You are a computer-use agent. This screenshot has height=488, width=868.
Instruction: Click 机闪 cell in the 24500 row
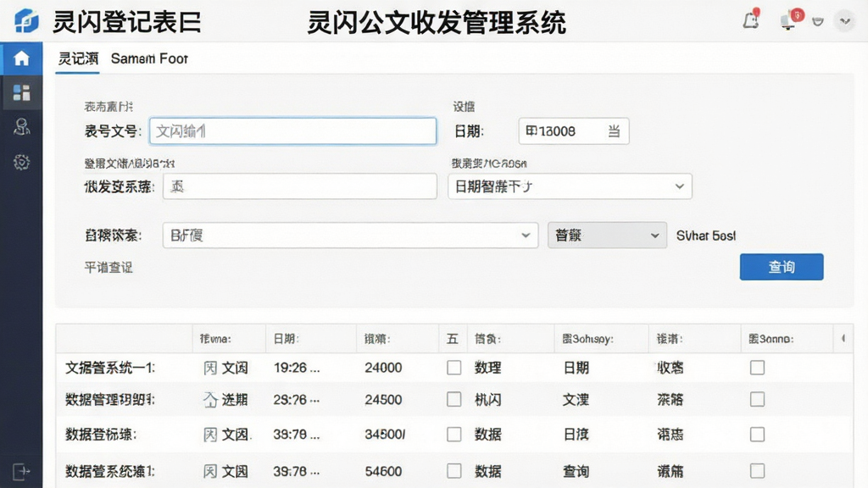[x=487, y=400]
